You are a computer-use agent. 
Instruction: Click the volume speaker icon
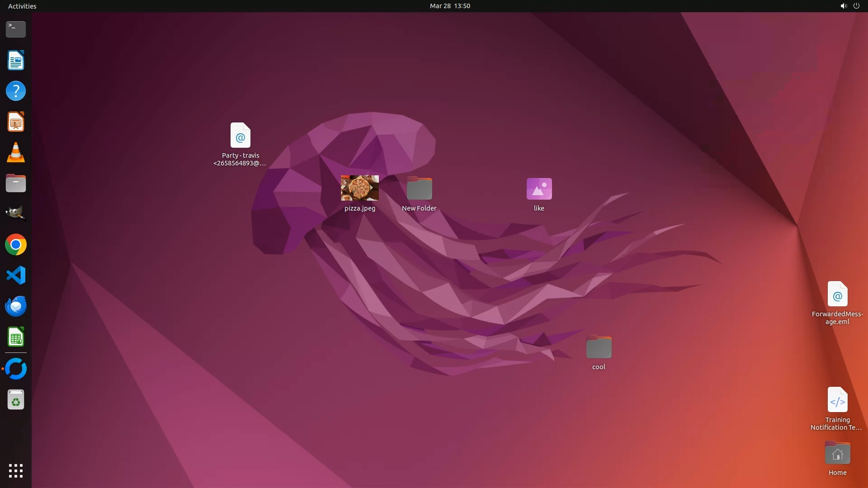pyautogui.click(x=844, y=6)
